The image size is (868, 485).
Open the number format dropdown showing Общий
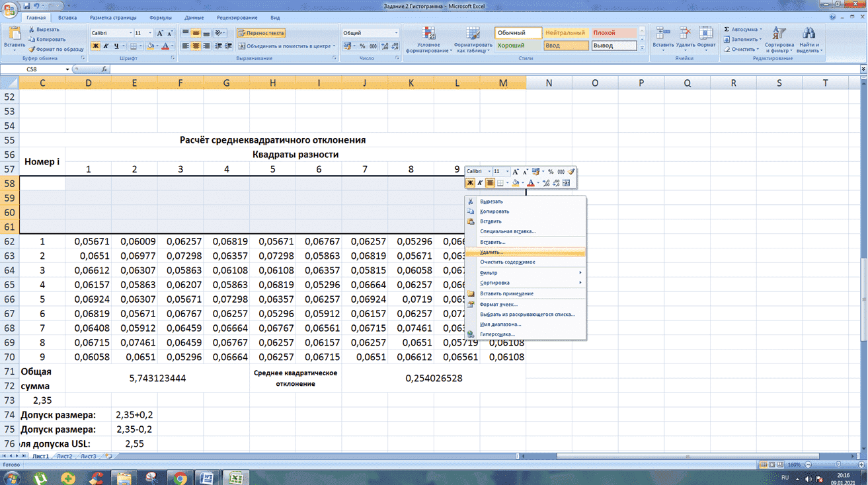coord(396,33)
